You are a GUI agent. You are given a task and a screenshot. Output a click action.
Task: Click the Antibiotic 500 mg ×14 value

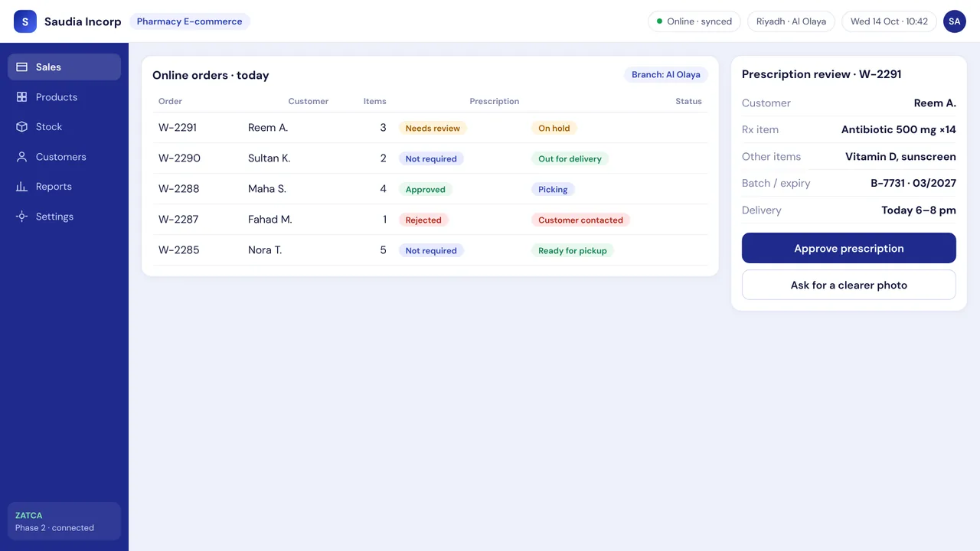point(899,130)
